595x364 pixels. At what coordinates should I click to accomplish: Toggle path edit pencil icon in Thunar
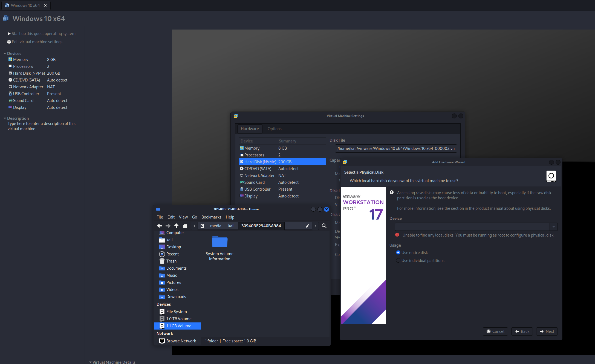pyautogui.click(x=307, y=226)
